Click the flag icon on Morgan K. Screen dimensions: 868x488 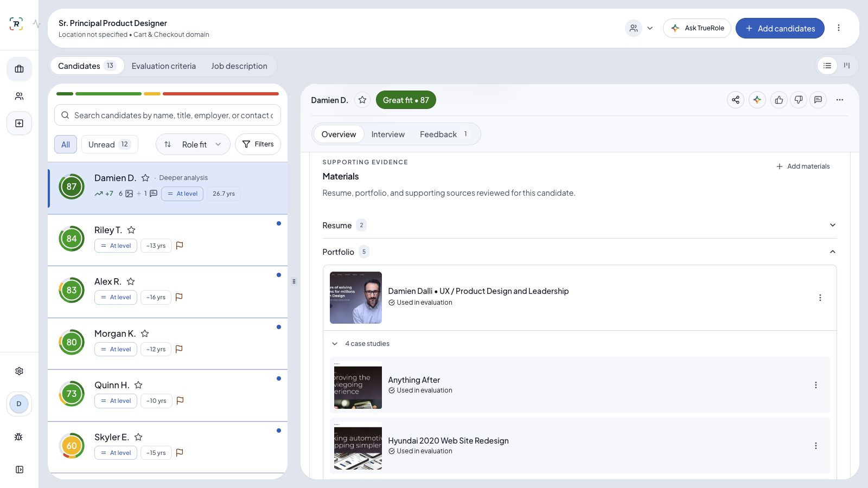(x=179, y=349)
